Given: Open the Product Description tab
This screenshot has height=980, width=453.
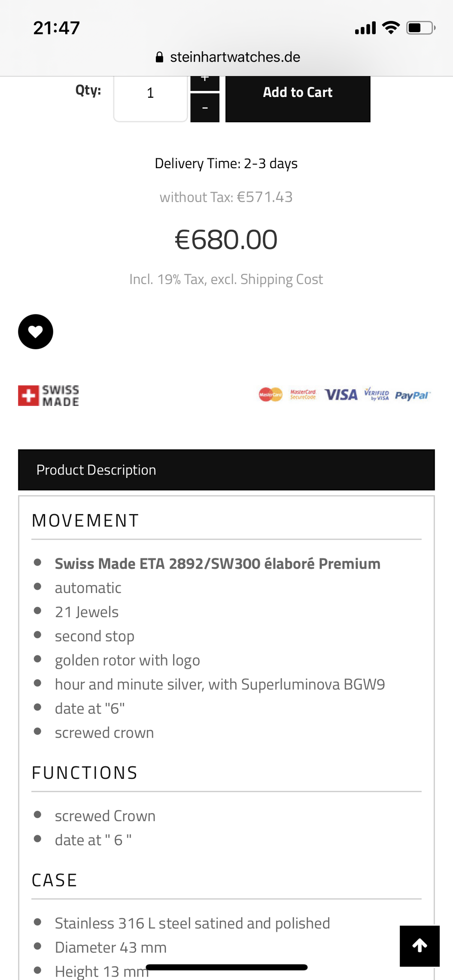Looking at the screenshot, I should pos(226,470).
